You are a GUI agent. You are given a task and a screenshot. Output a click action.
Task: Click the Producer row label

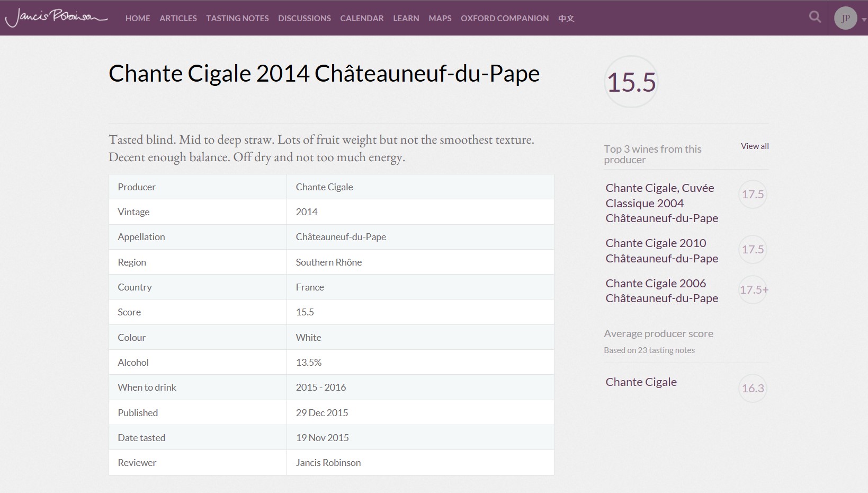point(137,187)
